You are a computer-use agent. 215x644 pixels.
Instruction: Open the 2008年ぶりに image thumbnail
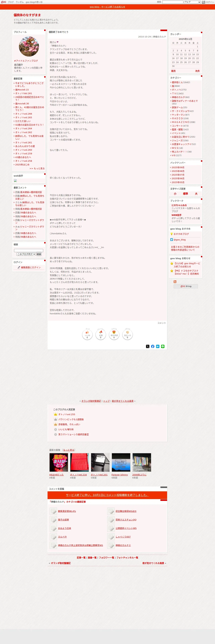pos(142,462)
